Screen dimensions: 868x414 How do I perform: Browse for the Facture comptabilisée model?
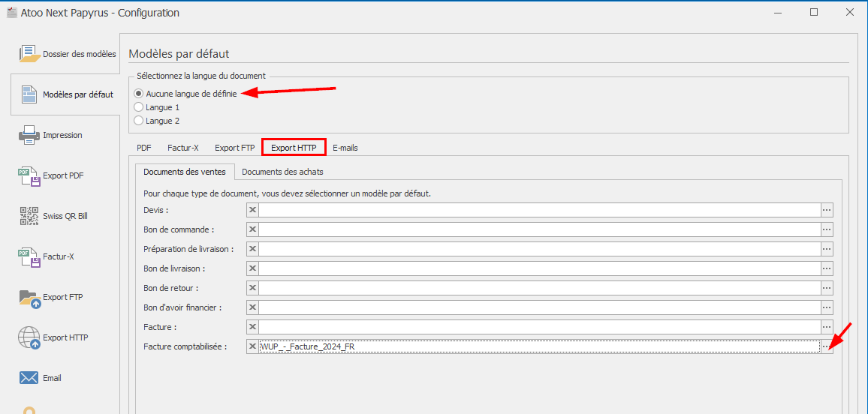click(x=827, y=346)
